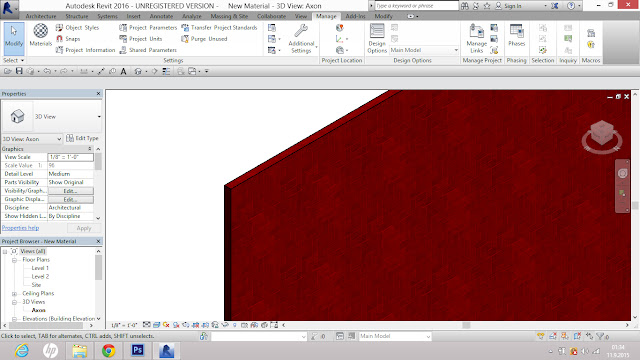The image size is (640, 360).
Task: Click the Save icon in quick access toolbar
Action: (x=19, y=71)
